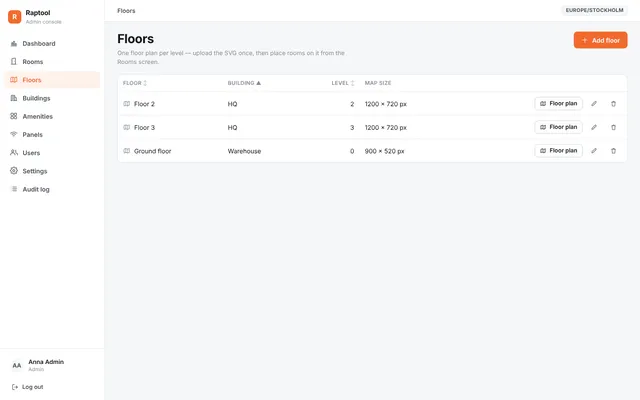Click Warehouse building cell
This screenshot has height=400, width=640.
[x=244, y=151]
